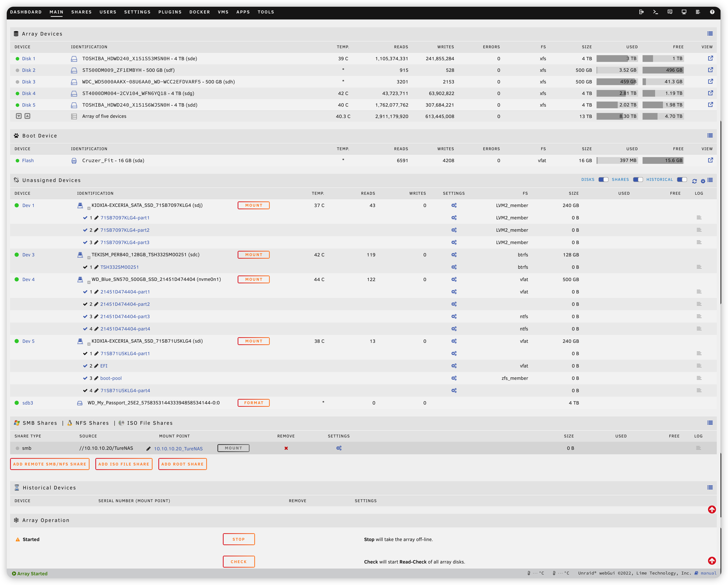Open the feedback icon in top bar
The width and height of the screenshot is (728, 585).
point(670,12)
